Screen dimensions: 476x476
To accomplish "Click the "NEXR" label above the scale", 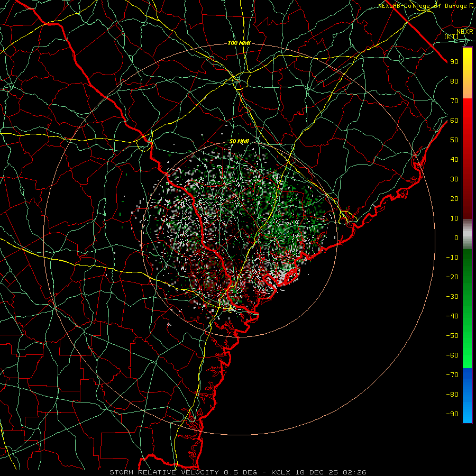I will [x=465, y=32].
